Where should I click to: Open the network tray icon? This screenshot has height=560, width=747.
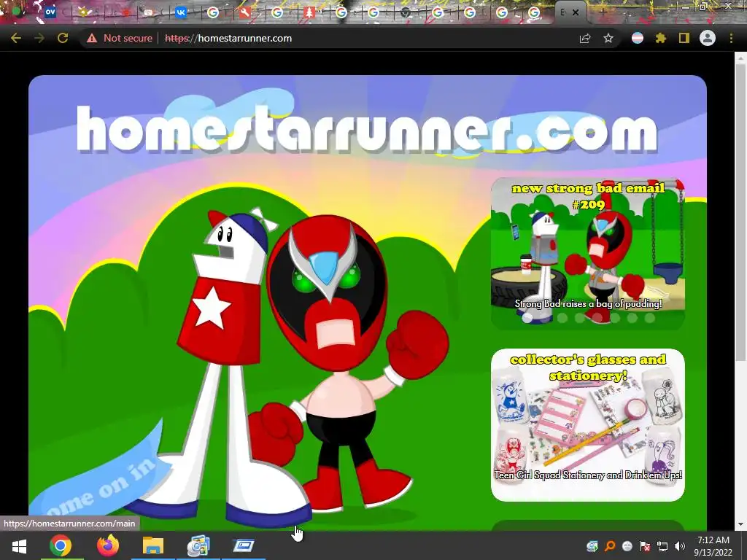coord(662,546)
